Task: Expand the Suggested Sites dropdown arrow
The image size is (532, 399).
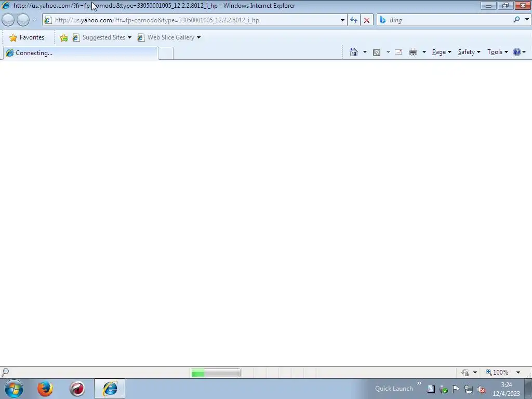Action: coord(129,37)
